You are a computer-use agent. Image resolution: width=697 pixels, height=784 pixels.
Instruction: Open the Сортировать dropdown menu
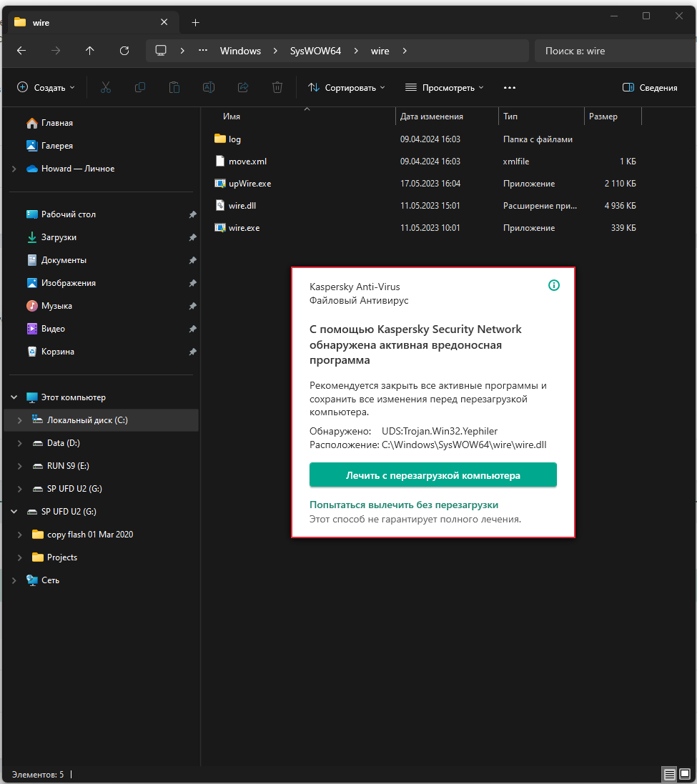tap(347, 87)
